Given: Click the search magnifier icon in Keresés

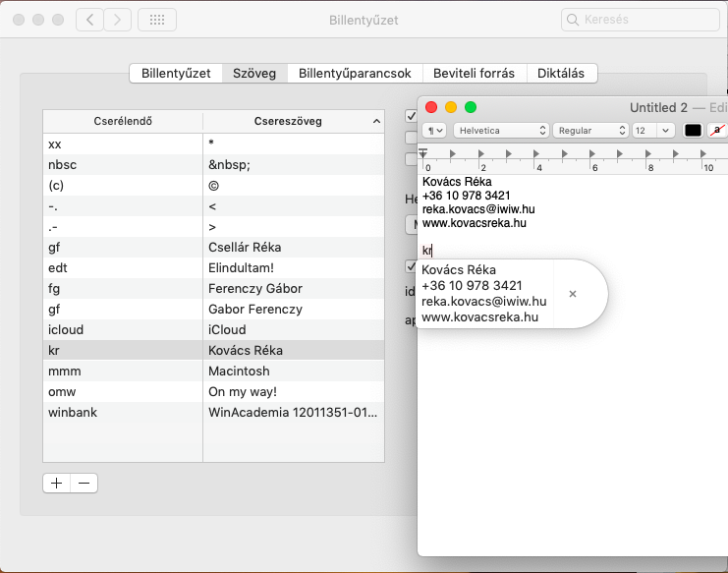Looking at the screenshot, I should coord(573,20).
